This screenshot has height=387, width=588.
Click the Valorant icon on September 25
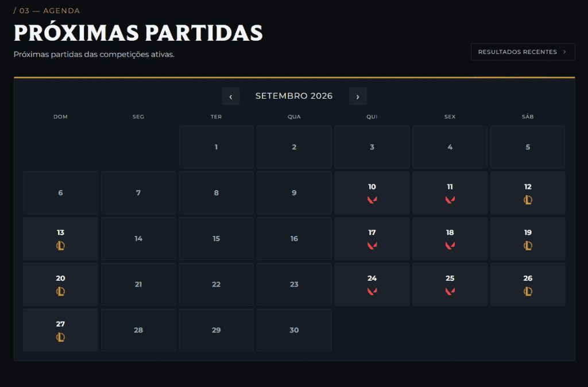coord(450,291)
